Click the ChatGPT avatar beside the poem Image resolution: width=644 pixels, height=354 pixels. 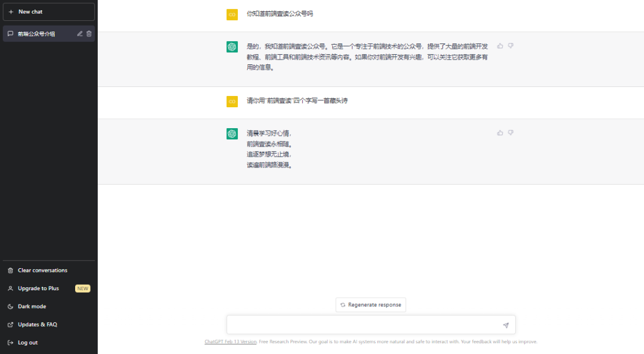(232, 134)
